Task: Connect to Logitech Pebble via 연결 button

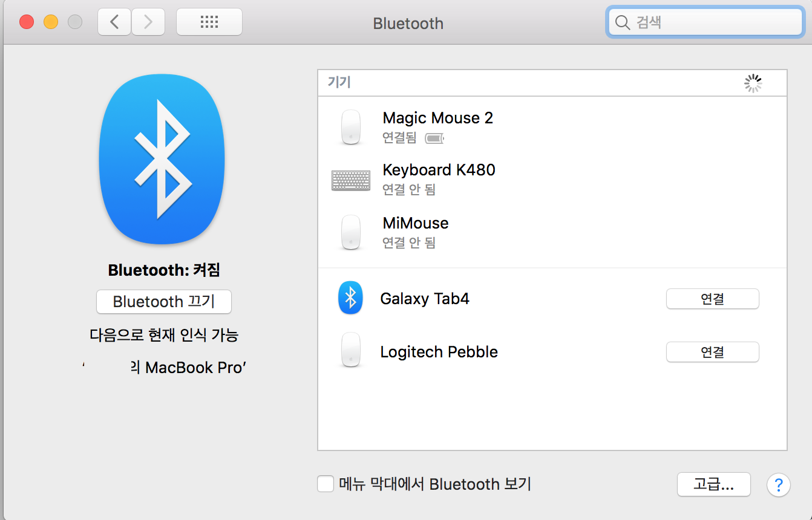Action: tap(712, 352)
